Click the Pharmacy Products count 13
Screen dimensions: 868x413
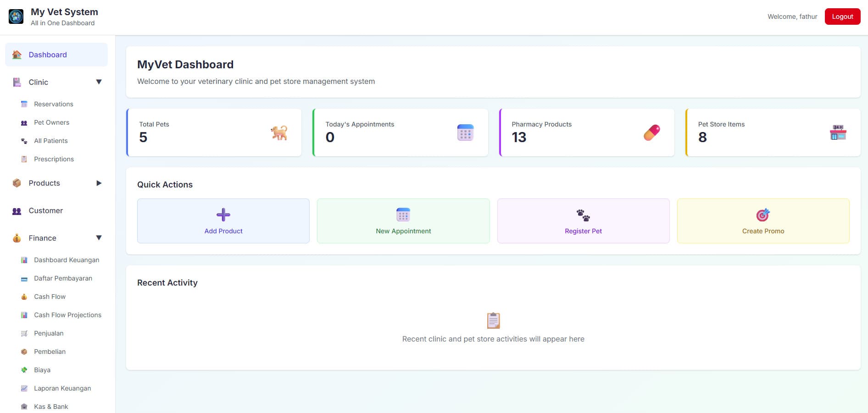(x=519, y=137)
